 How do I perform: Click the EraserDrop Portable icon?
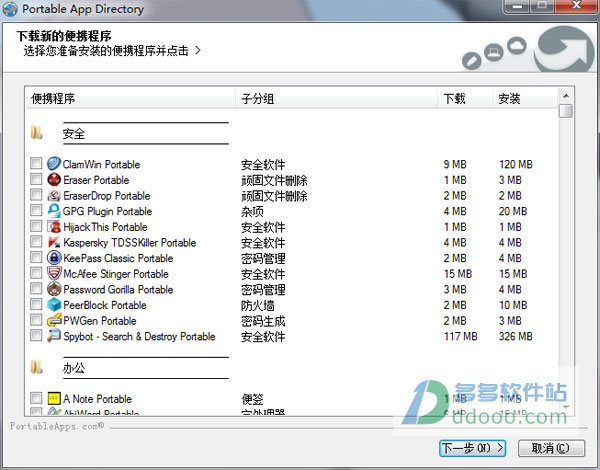(54, 195)
